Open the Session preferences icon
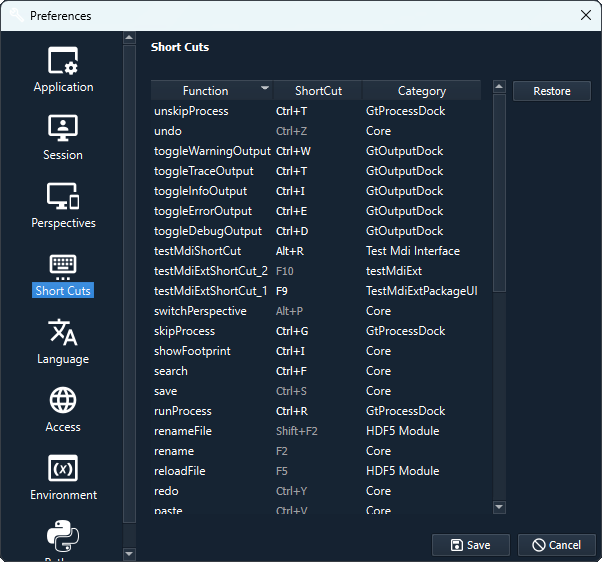Screen dimensions: 602x562 [x=63, y=128]
